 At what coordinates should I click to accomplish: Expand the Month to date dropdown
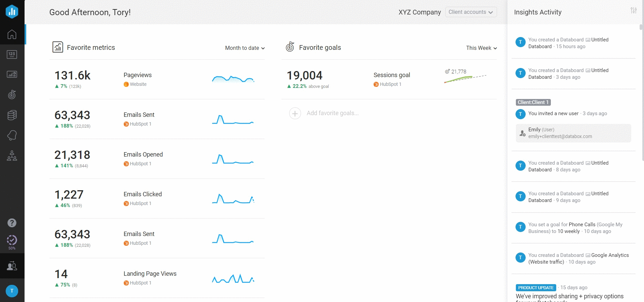coord(245,48)
